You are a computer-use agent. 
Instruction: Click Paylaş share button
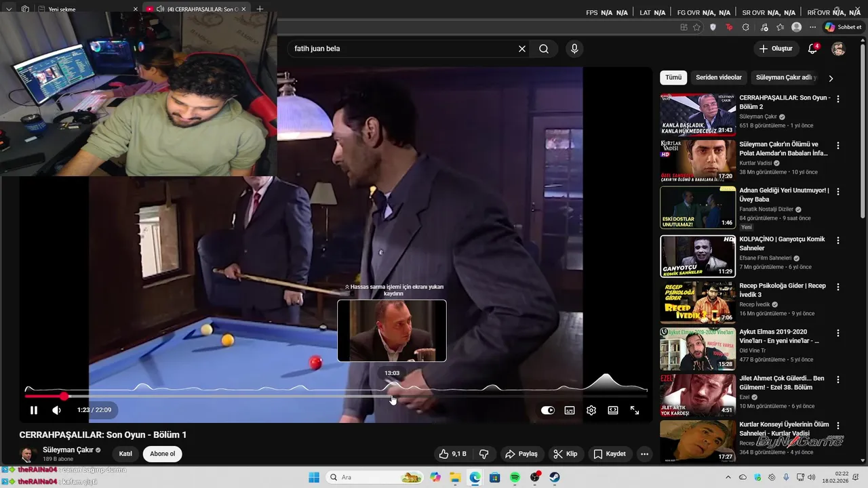click(521, 454)
